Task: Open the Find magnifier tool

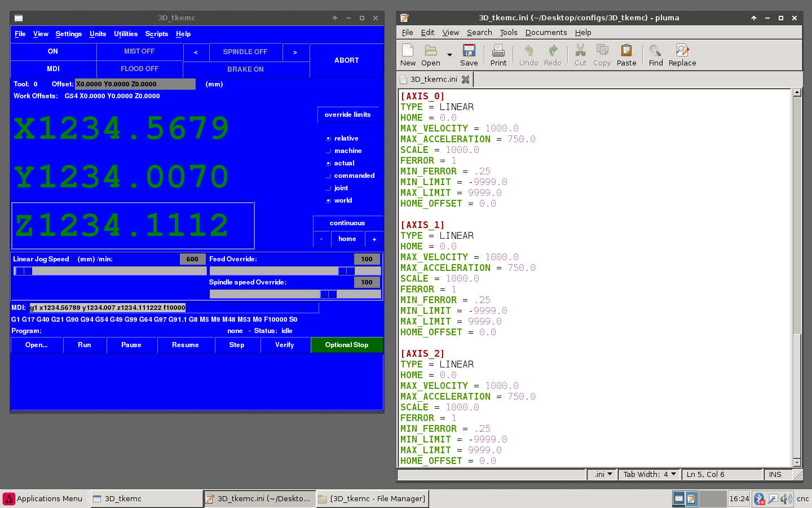Action: tap(655, 51)
